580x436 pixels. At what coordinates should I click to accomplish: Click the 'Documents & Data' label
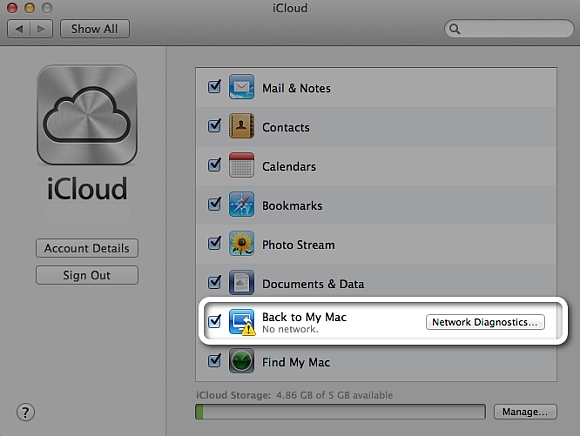(313, 284)
